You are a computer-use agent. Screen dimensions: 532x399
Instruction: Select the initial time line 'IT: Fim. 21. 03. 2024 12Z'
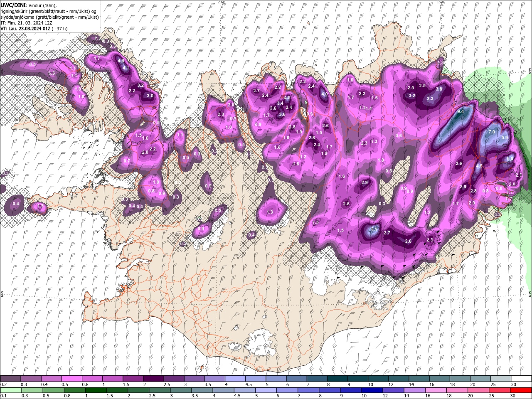[x=26, y=22]
